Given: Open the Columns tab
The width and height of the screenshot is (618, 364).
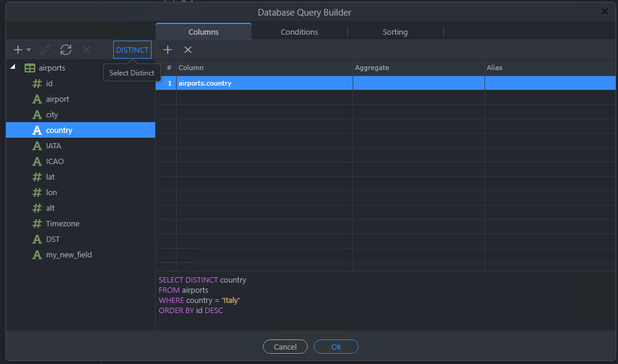Looking at the screenshot, I should (x=204, y=32).
